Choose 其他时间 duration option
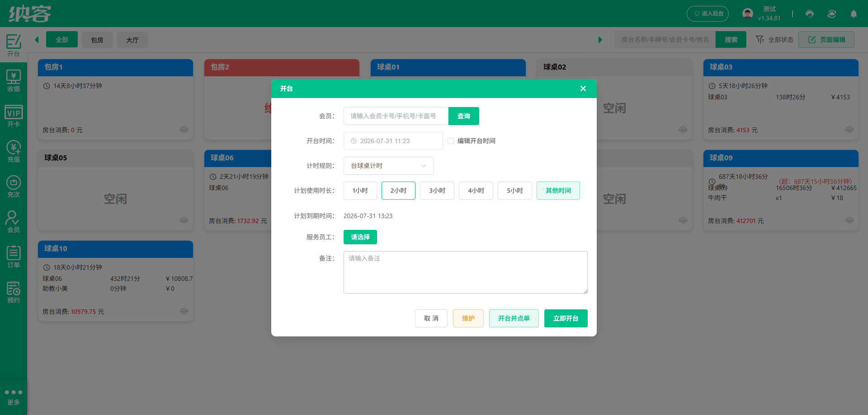Viewport: 868px width, 415px height. (x=558, y=191)
